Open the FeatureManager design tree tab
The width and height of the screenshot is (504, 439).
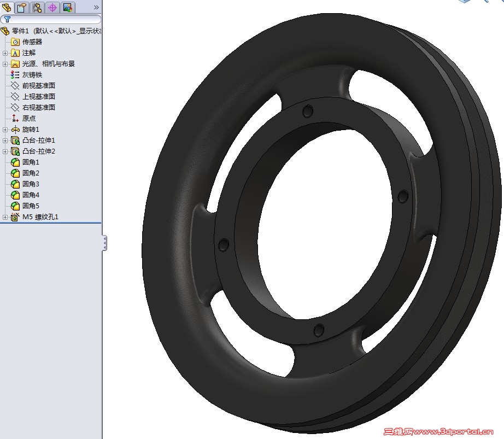click(7, 8)
